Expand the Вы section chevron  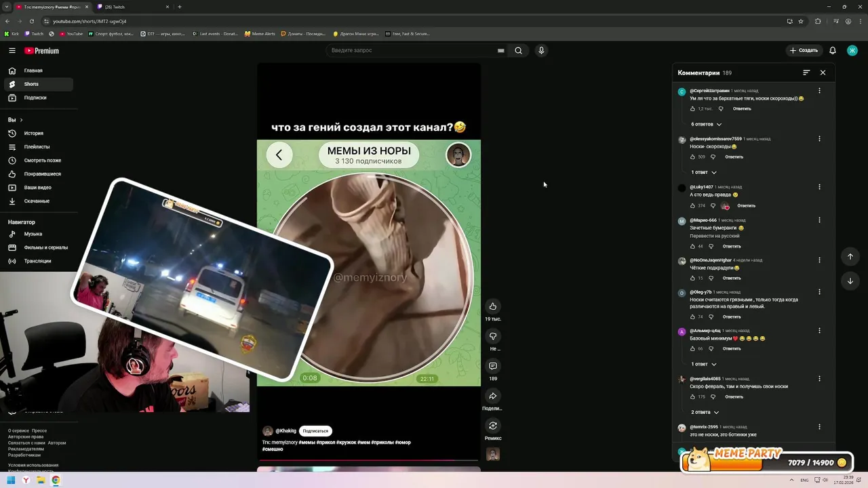pyautogui.click(x=21, y=120)
